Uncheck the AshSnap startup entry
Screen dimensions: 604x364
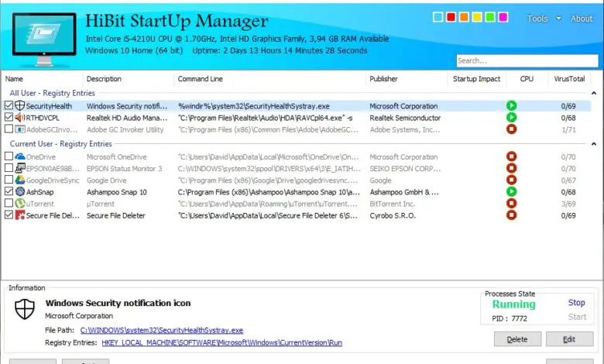[x=9, y=191]
